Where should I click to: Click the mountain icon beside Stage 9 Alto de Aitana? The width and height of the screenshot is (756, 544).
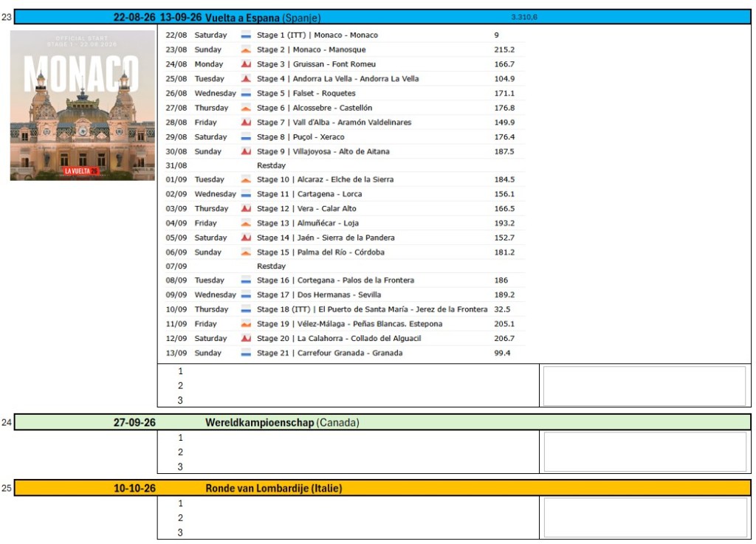pos(246,151)
